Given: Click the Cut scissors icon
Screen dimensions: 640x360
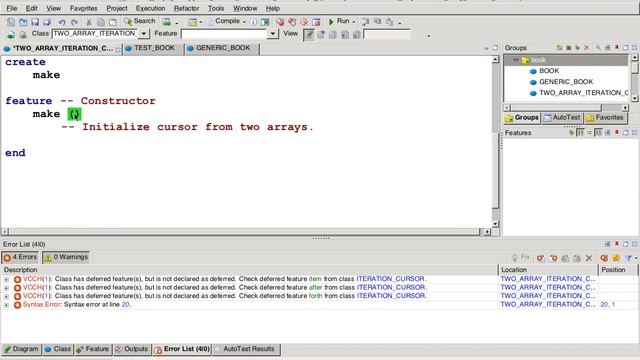Looking at the screenshot, I should click(89, 22).
